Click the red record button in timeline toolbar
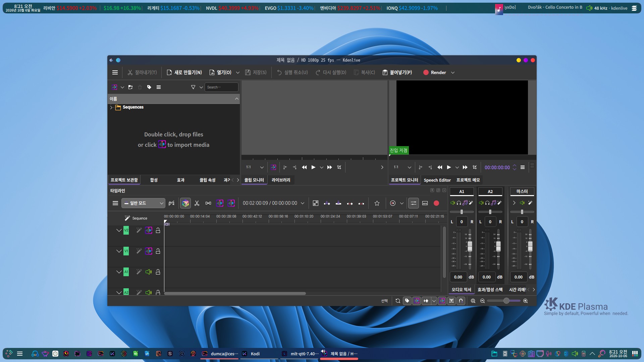Screen dimensions: 644x362 point(436,203)
